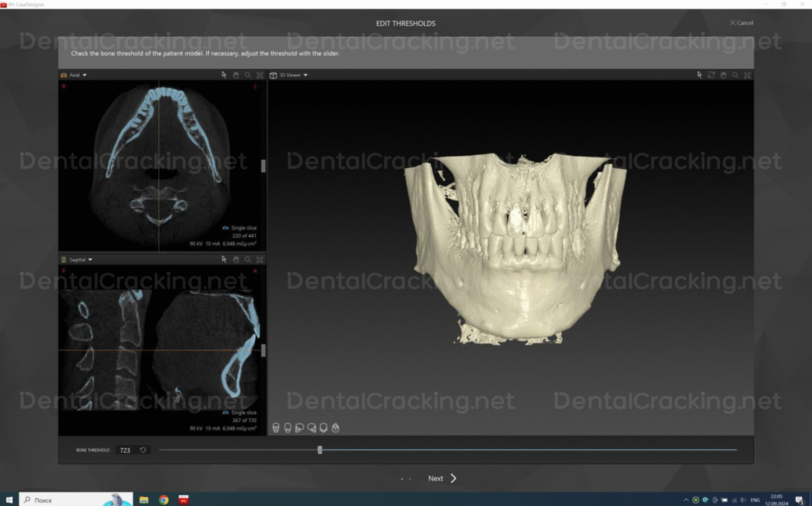Open the 3D Viewer mode dropdown
Screen dimensions: 812x506
305,75
